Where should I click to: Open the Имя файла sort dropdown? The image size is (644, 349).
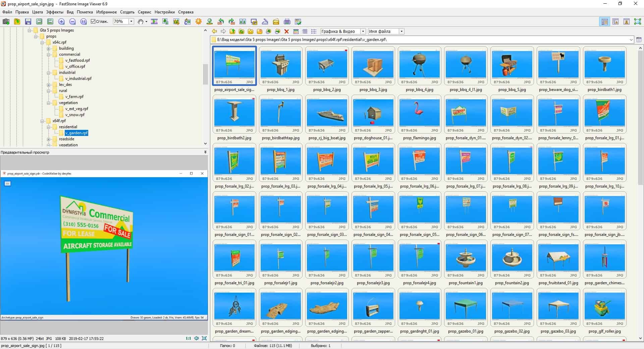[x=401, y=31]
